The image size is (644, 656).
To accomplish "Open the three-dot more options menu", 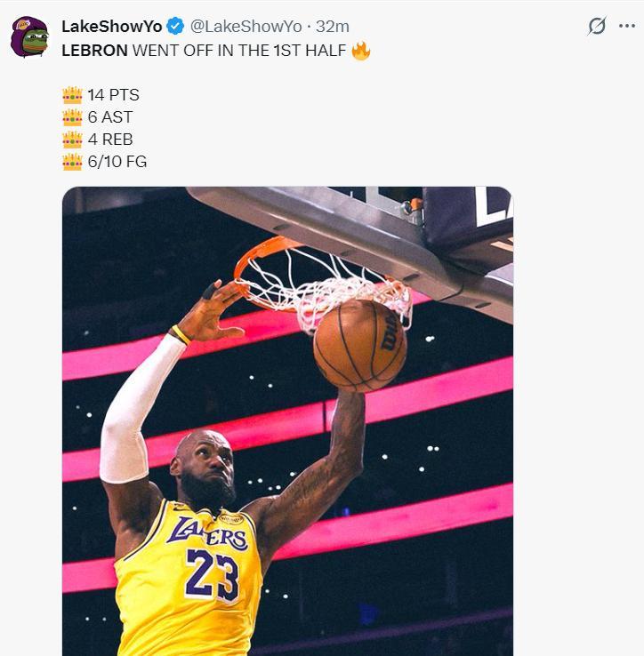I will [x=626, y=27].
